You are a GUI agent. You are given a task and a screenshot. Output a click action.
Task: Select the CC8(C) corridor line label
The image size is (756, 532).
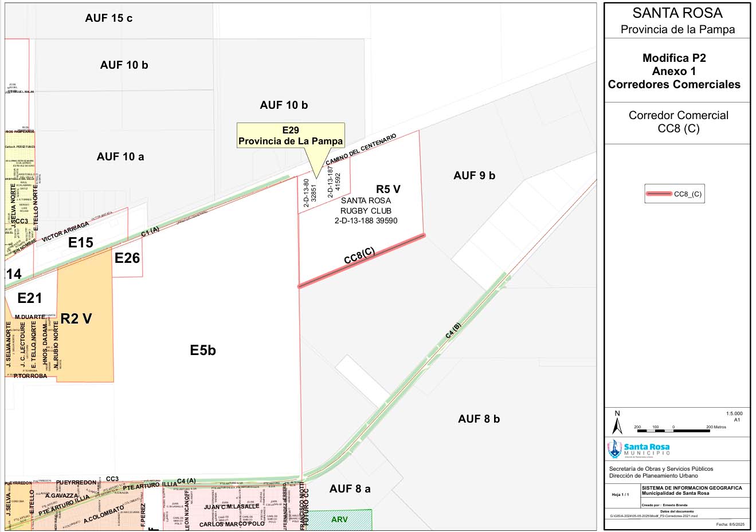pyautogui.click(x=359, y=256)
